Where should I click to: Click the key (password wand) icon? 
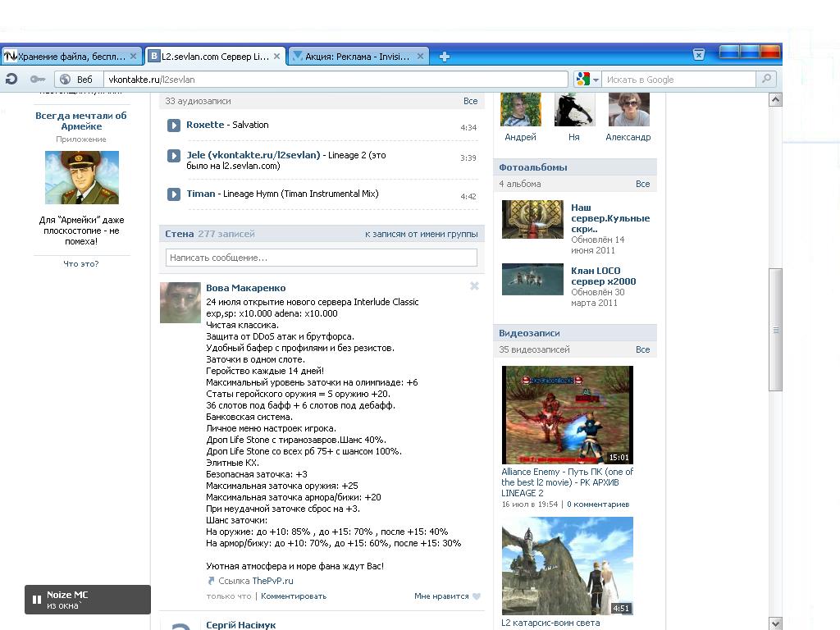pyautogui.click(x=38, y=80)
